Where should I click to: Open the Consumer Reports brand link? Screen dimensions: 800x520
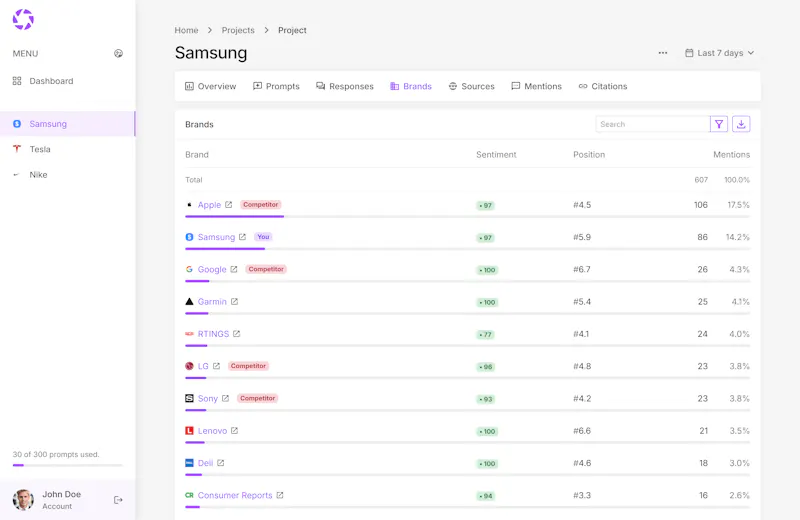click(235, 495)
